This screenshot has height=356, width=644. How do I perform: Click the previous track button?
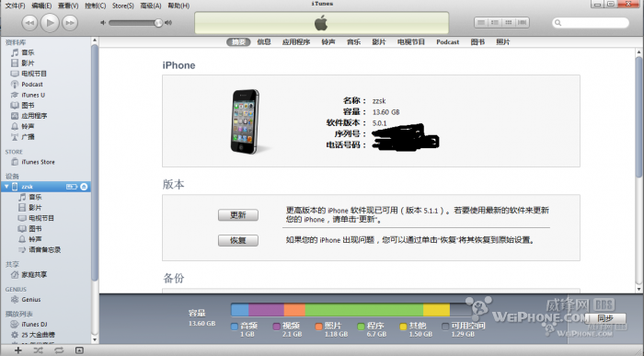(x=29, y=23)
